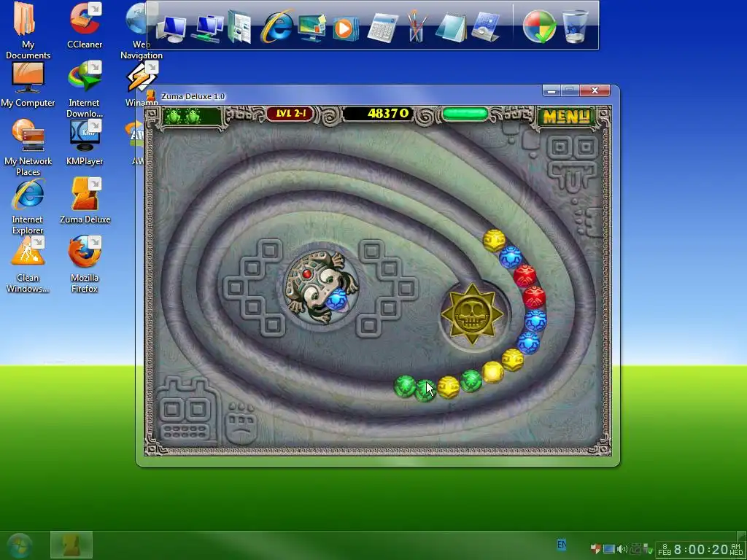This screenshot has width=747, height=560.
Task: Launch Windows Media Player from dock
Action: 345,28
